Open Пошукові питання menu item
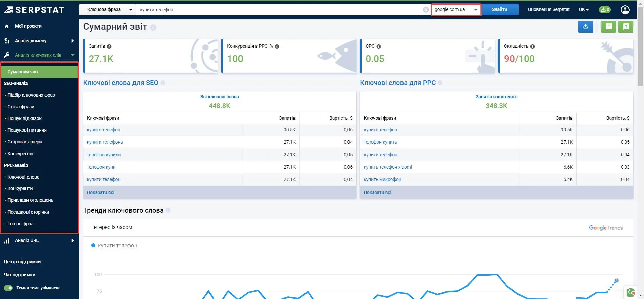The height and width of the screenshot is (299, 644). click(27, 130)
